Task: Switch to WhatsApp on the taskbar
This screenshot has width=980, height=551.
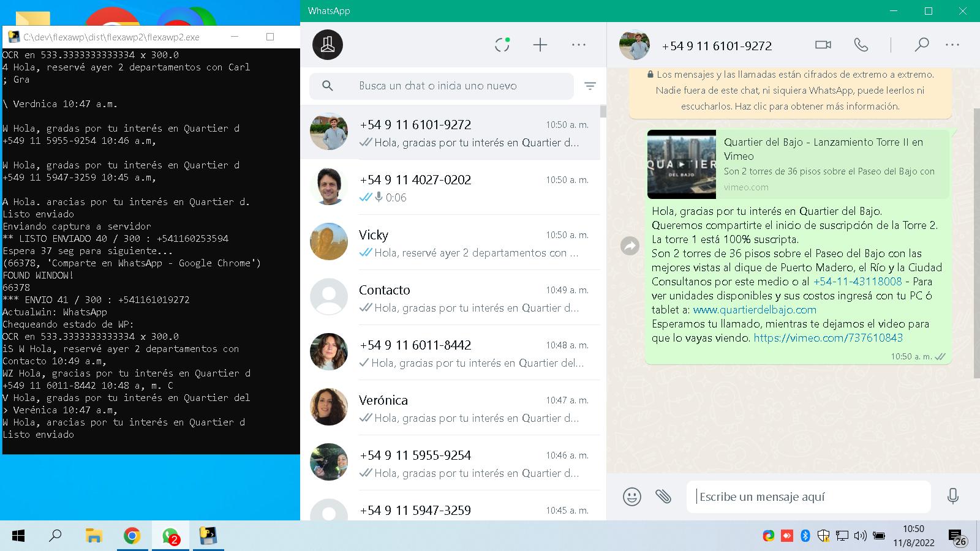Action: click(x=170, y=536)
